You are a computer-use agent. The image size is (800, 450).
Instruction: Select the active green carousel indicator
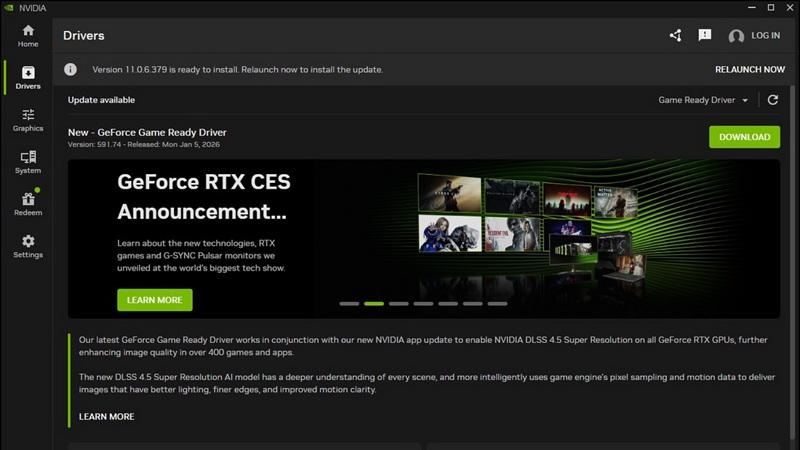click(x=374, y=304)
